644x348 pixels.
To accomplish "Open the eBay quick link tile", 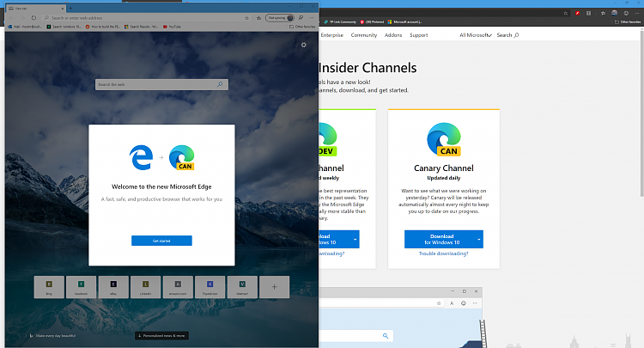I will click(113, 287).
